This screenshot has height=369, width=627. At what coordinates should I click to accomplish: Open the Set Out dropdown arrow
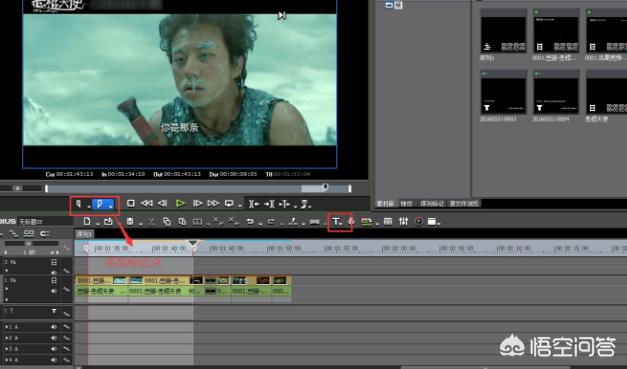click(111, 206)
